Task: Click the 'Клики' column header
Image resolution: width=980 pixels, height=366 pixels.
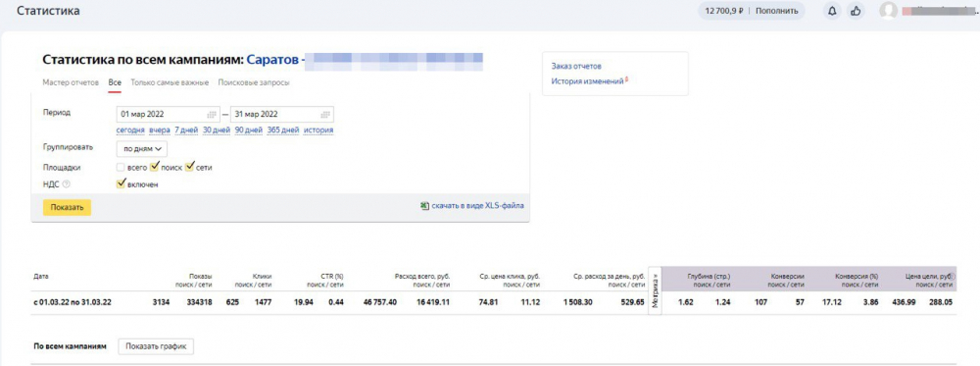Action: [262, 276]
